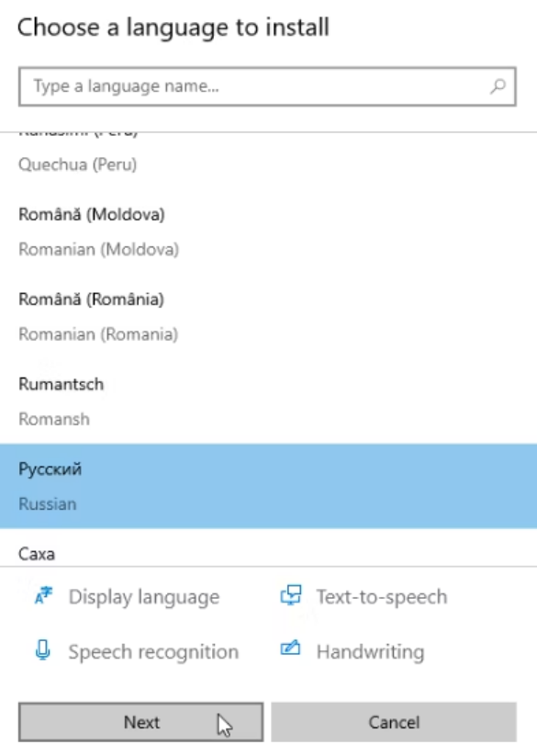The width and height of the screenshot is (537, 756).
Task: Click the Text-to-speech icon
Action: tap(291, 595)
